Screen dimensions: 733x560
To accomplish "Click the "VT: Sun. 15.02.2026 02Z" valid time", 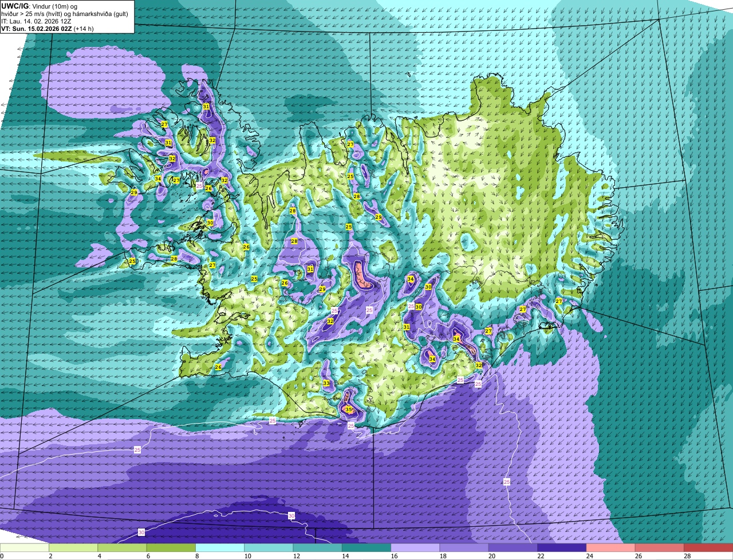I will click(37, 28).
